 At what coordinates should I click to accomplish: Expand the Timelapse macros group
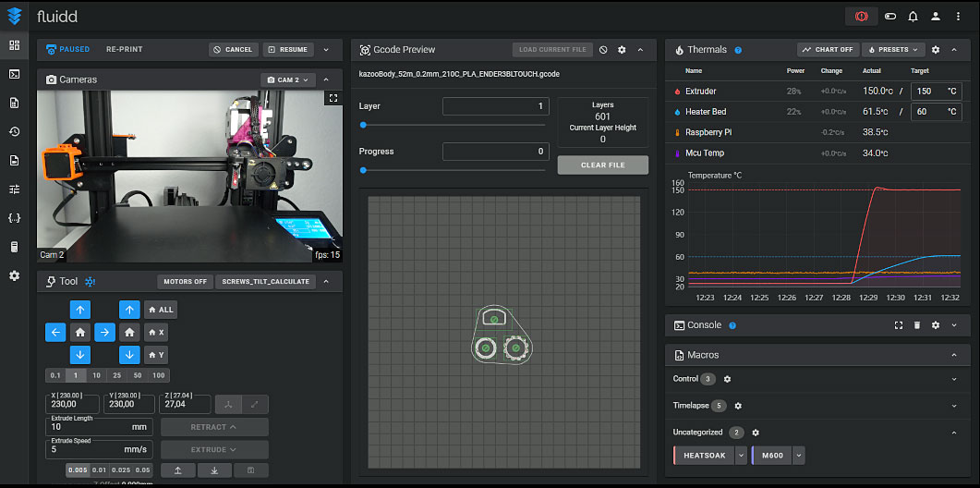[x=953, y=406]
